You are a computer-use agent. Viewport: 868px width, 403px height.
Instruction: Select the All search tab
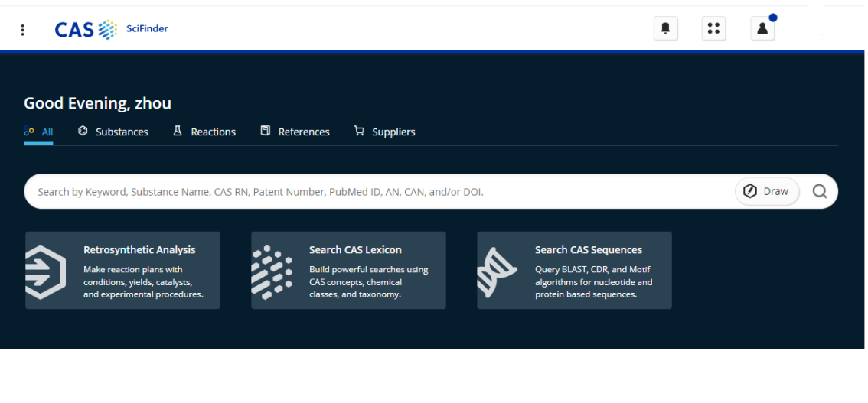click(x=39, y=132)
